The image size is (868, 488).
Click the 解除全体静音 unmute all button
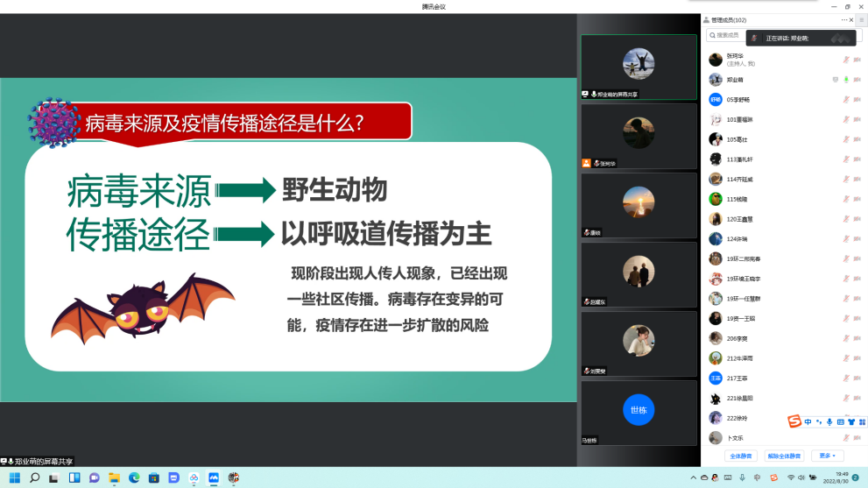pos(784,456)
